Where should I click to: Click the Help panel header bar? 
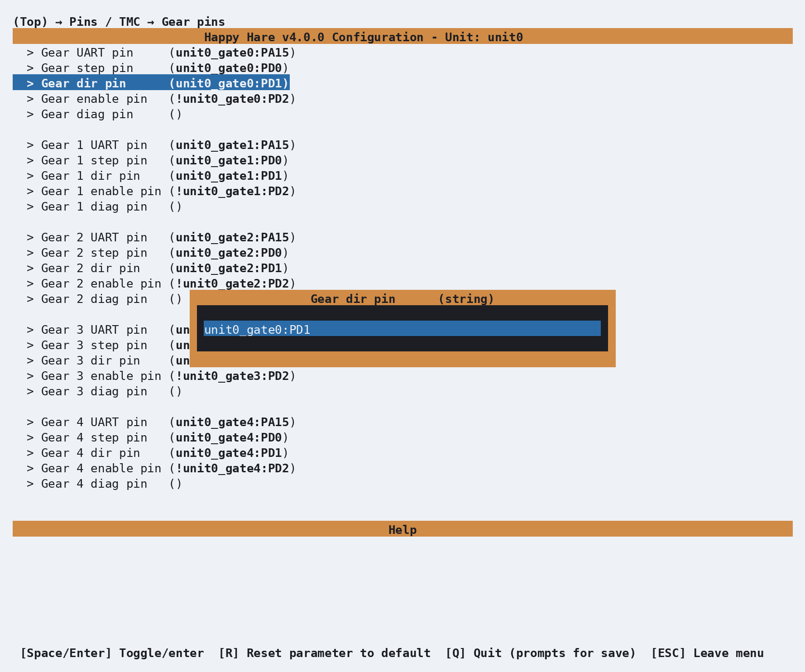tap(402, 529)
